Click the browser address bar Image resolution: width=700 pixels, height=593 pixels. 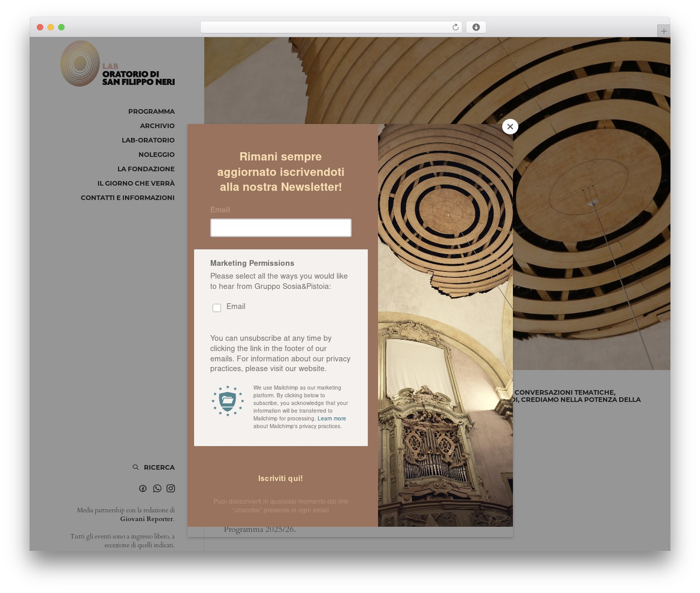click(x=332, y=27)
